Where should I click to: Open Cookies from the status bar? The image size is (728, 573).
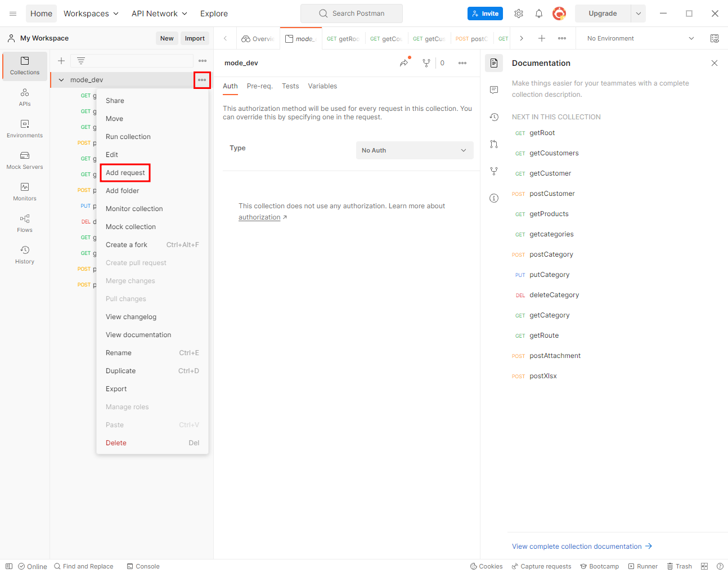486,566
